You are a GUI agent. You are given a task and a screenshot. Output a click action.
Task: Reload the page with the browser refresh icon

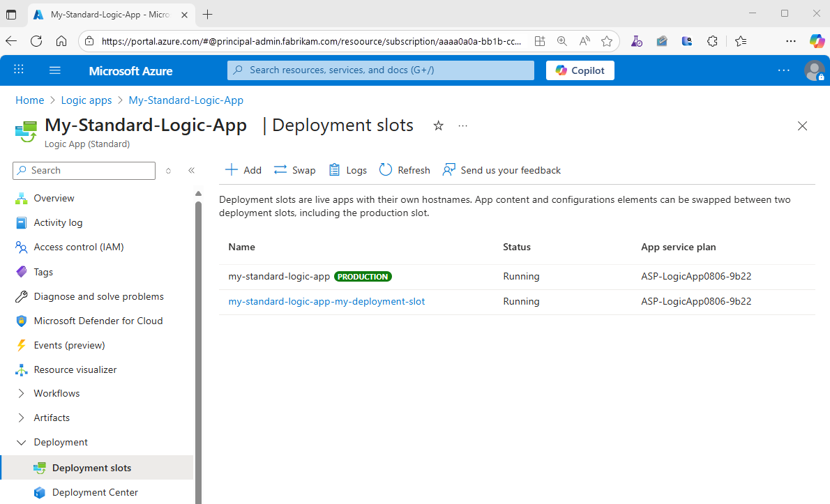point(36,41)
